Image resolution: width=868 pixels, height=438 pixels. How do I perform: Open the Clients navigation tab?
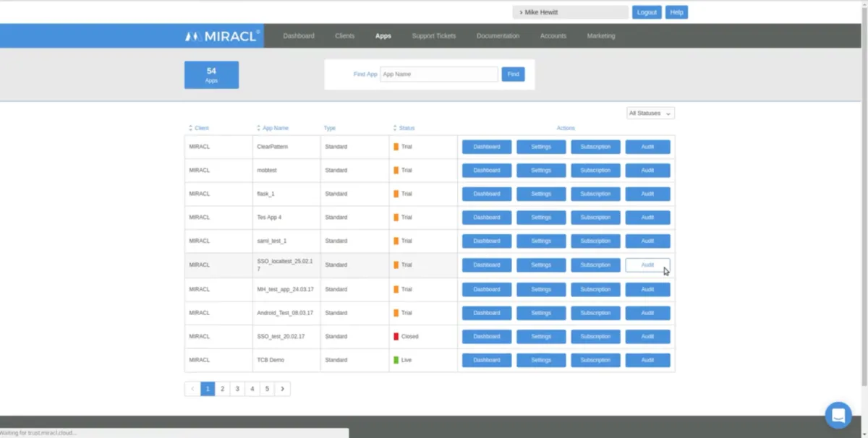coord(345,35)
